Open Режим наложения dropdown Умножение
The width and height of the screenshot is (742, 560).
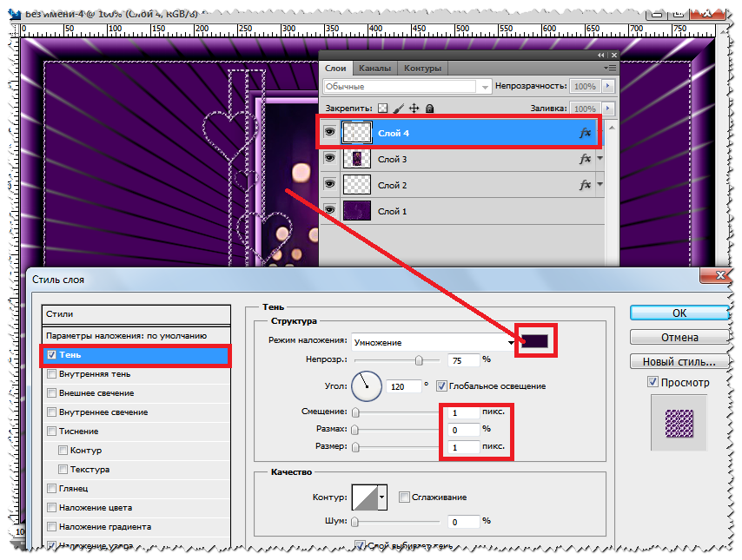tap(434, 342)
